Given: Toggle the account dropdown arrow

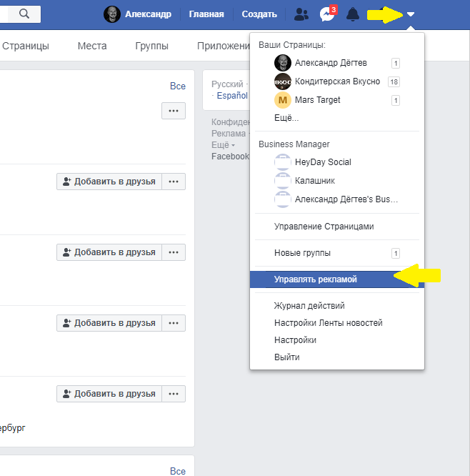Looking at the screenshot, I should click(x=411, y=14).
